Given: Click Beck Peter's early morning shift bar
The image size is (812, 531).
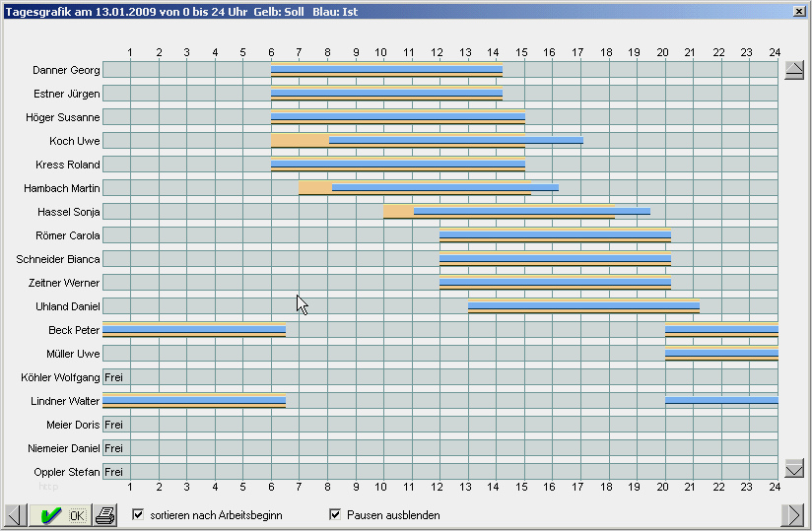Looking at the screenshot, I should (193, 330).
